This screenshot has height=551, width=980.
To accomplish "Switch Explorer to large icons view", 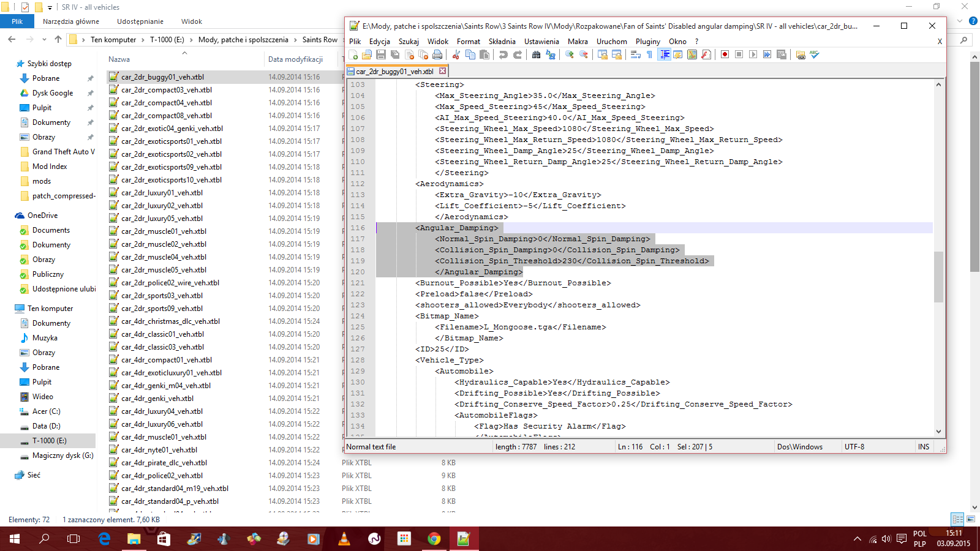I will (x=971, y=519).
